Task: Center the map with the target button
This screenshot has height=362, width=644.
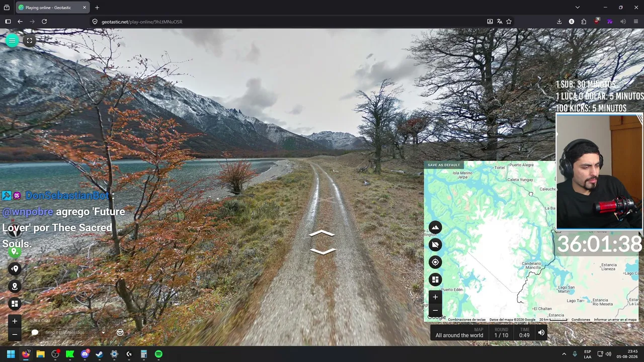Action: coord(435,262)
